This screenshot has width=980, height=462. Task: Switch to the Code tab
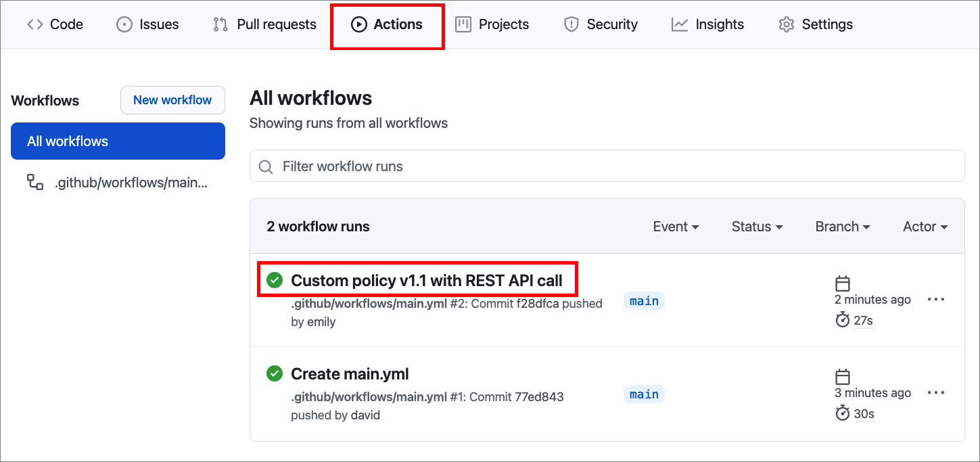point(55,24)
